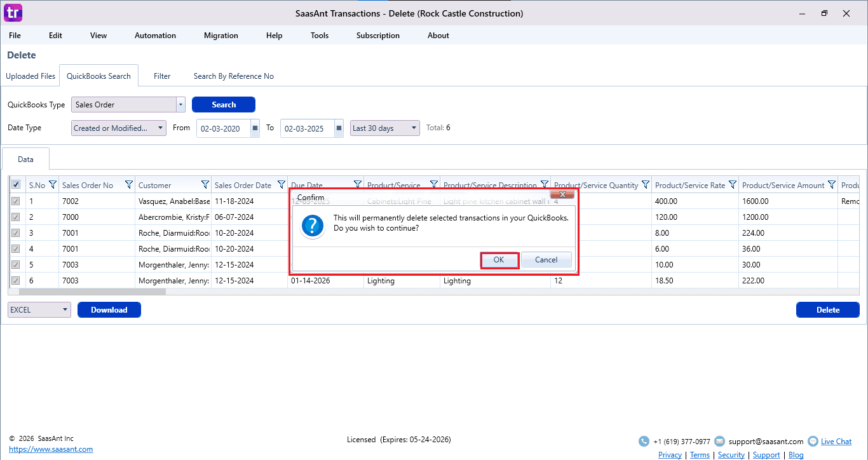Toggle select-all checkbox in table header
This screenshot has height=460, width=868.
click(x=16, y=185)
